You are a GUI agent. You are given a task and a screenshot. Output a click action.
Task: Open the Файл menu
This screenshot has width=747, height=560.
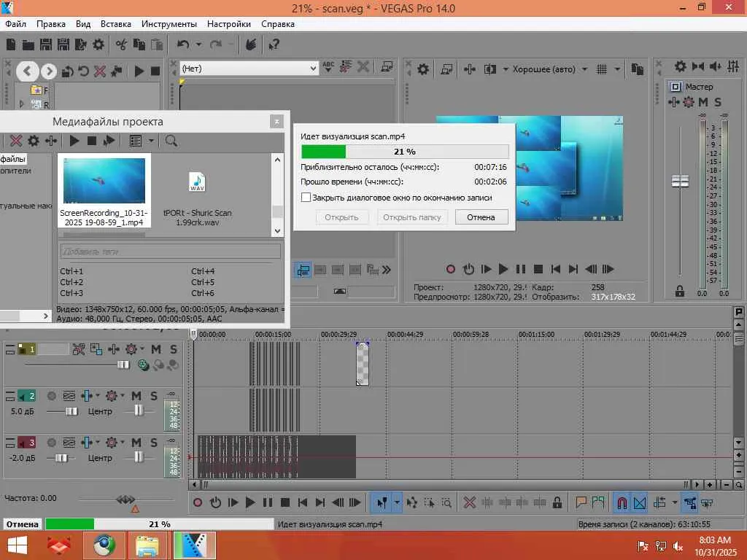(x=16, y=24)
